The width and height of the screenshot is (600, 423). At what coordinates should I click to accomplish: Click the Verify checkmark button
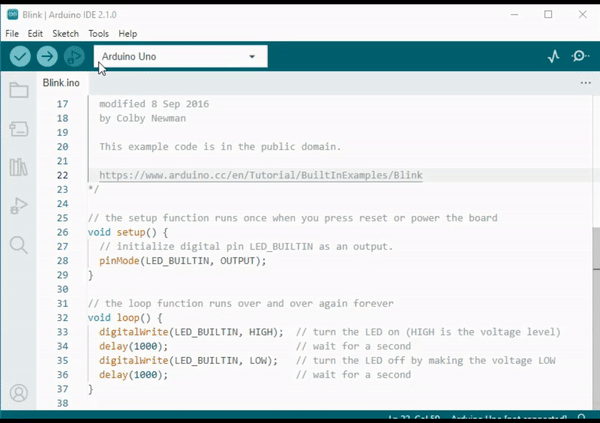point(20,57)
